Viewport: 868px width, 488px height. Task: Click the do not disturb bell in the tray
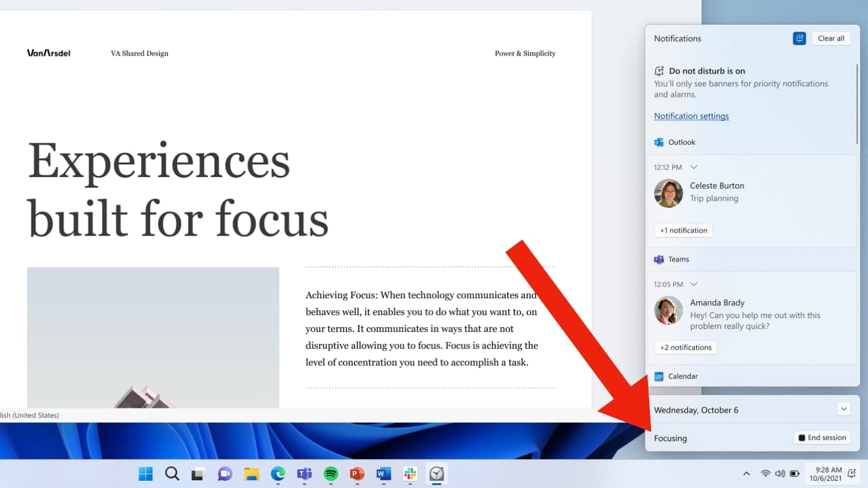(852, 474)
